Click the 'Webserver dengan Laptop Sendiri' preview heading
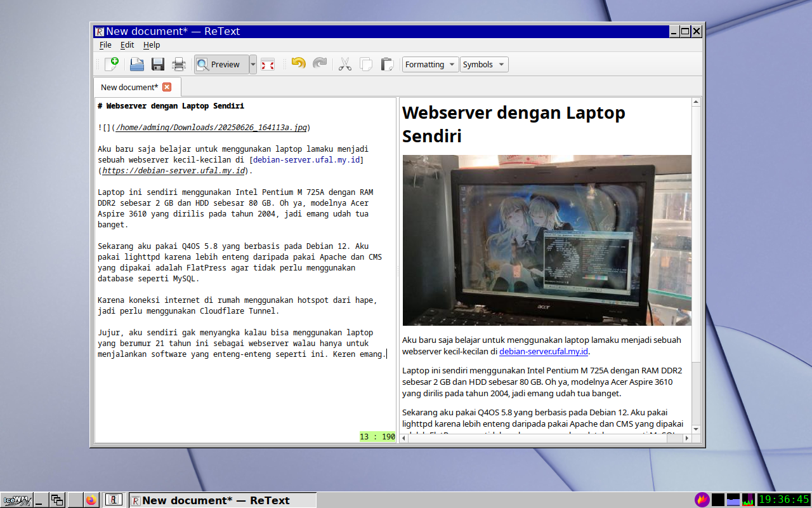812x508 pixels. click(x=514, y=124)
